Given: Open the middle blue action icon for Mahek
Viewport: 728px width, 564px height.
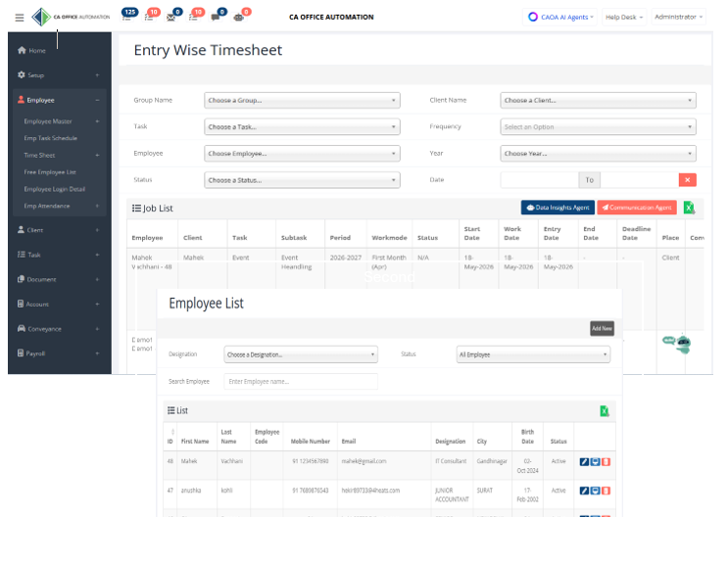Looking at the screenshot, I should pyautogui.click(x=595, y=462).
